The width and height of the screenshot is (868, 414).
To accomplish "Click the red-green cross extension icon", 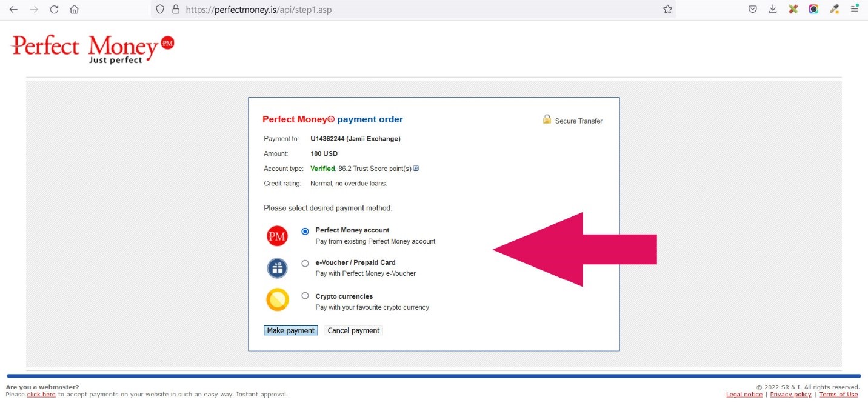I will (x=793, y=9).
